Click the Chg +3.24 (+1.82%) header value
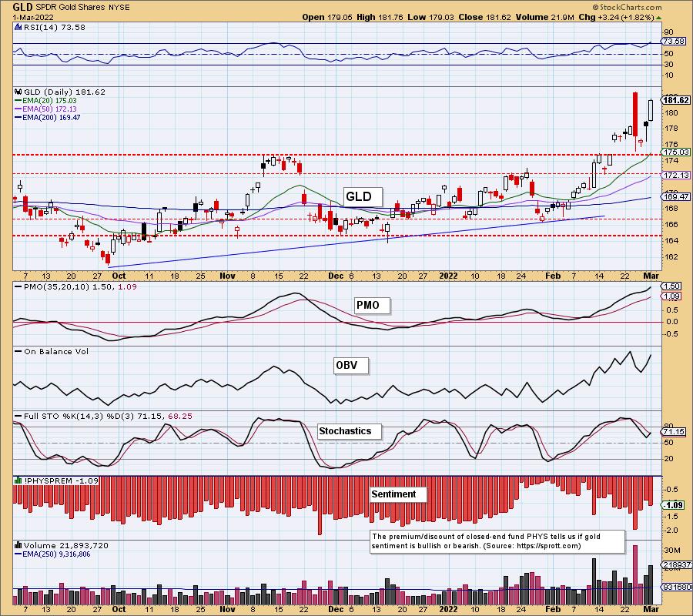This screenshot has width=693, height=616. coord(616,17)
